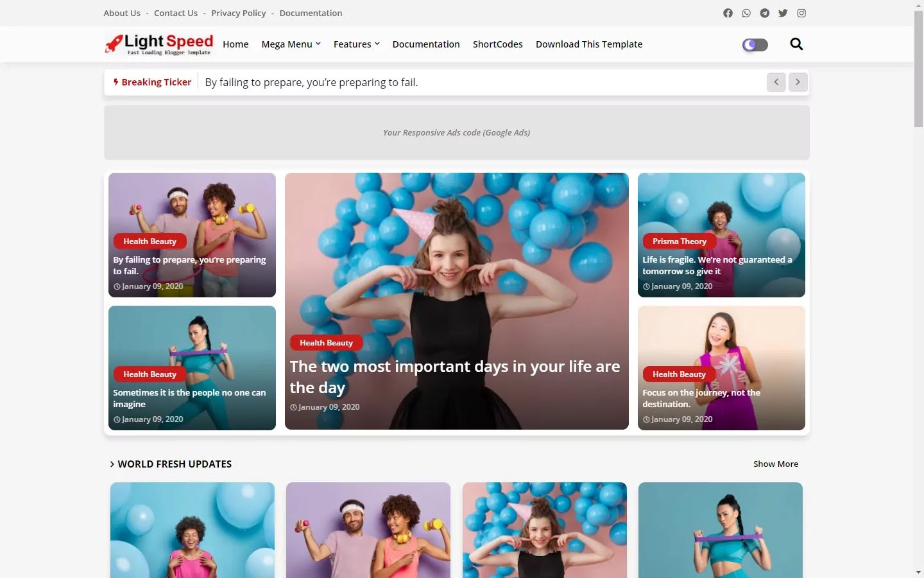Viewport: 924px width, 578px height.
Task: Show next breaking ticker item
Action: coord(798,82)
